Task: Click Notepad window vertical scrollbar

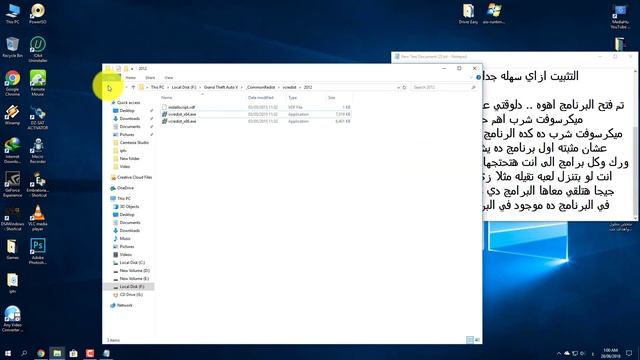Action: [x=636, y=143]
